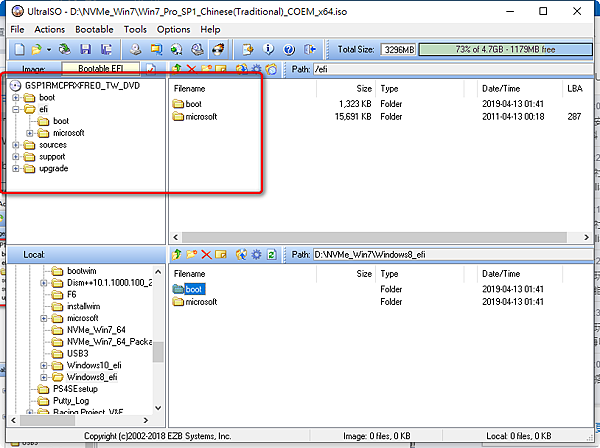The height and width of the screenshot is (448, 600).
Task: Sort image list by Size header
Action: point(346,89)
